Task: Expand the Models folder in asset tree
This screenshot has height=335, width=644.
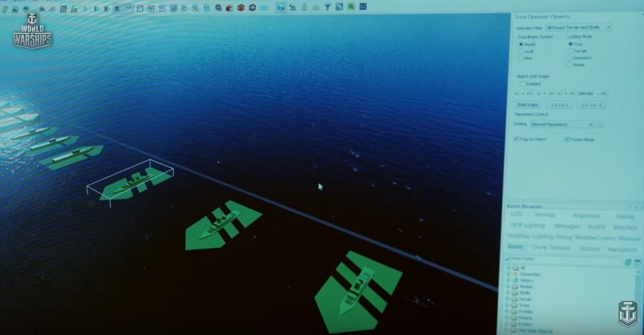Action: [509, 286]
